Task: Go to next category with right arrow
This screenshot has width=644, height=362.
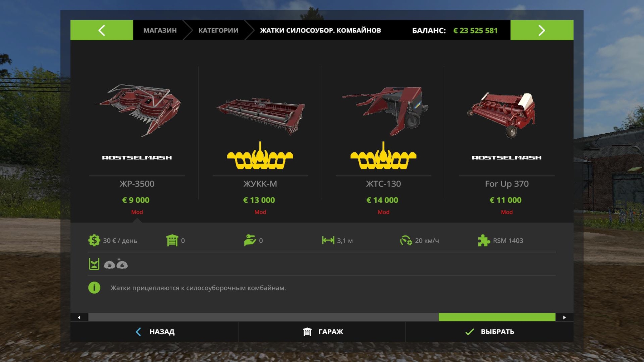Action: click(x=542, y=30)
